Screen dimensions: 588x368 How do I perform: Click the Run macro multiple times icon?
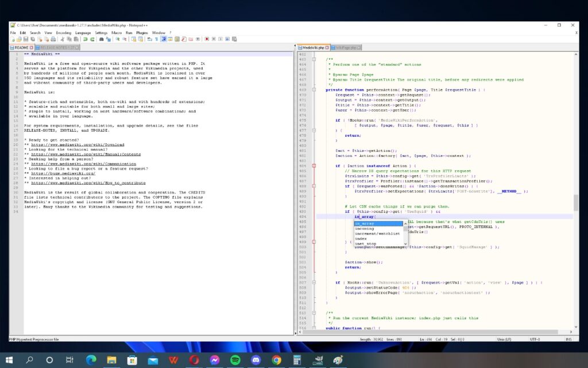pos(227,39)
